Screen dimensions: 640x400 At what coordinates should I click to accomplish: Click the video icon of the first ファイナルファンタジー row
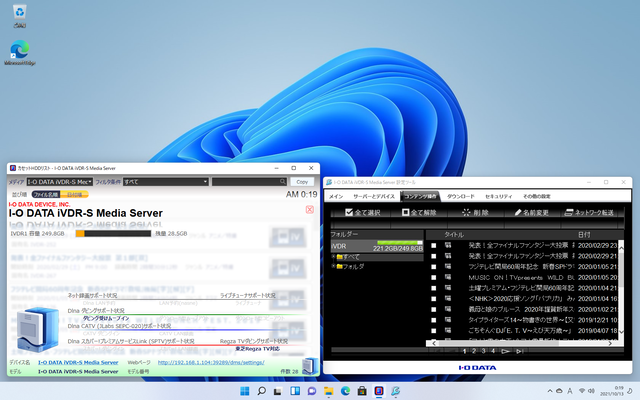(448, 245)
